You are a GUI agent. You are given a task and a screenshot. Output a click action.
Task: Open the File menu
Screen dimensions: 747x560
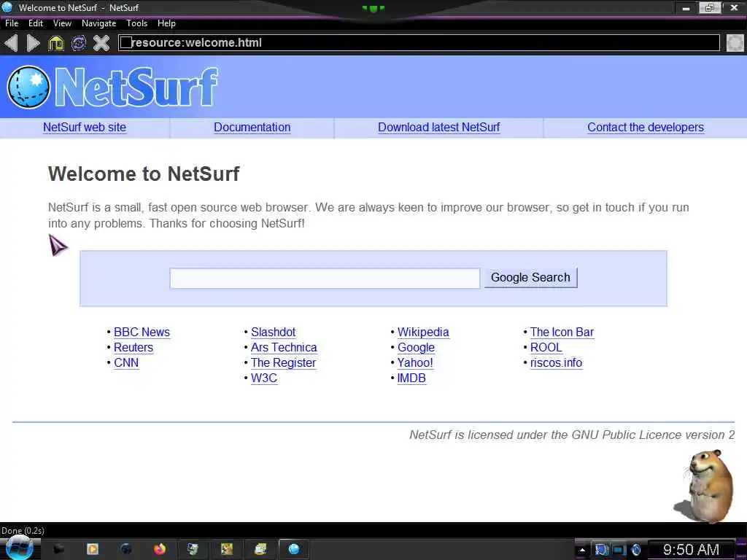click(x=12, y=23)
